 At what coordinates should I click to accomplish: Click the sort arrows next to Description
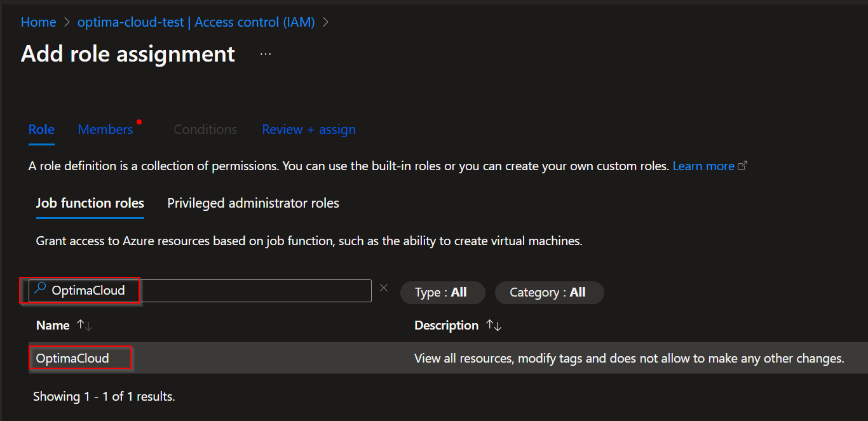click(x=494, y=325)
